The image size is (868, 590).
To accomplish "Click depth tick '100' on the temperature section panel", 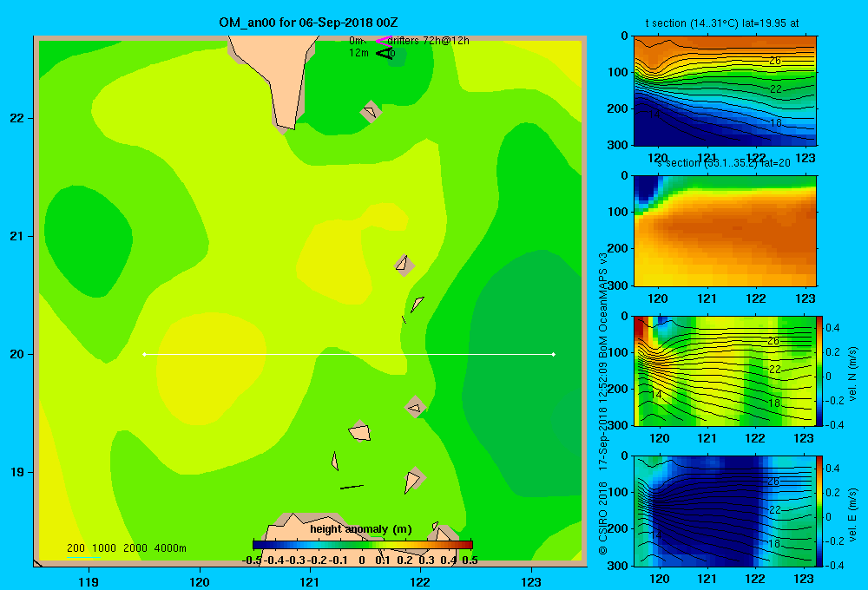I will click(x=617, y=72).
